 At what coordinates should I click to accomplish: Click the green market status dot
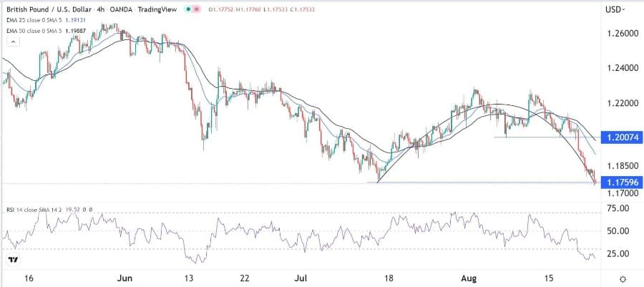click(187, 10)
